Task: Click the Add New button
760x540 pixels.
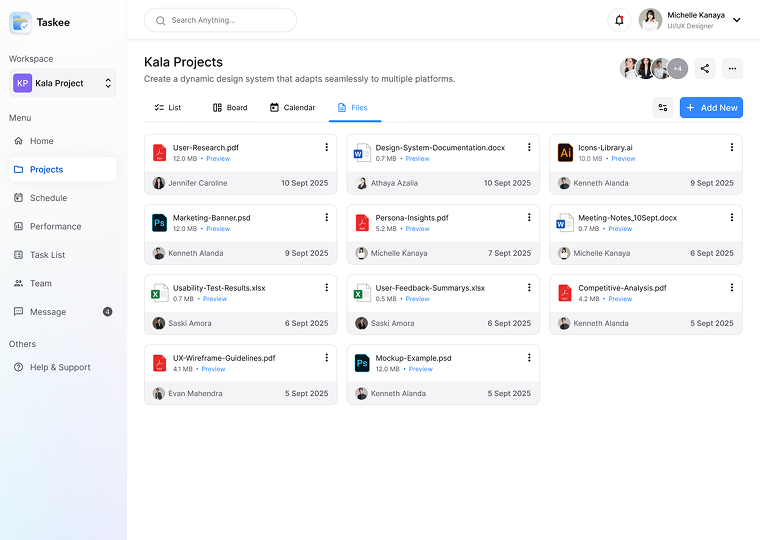Action: (711, 108)
